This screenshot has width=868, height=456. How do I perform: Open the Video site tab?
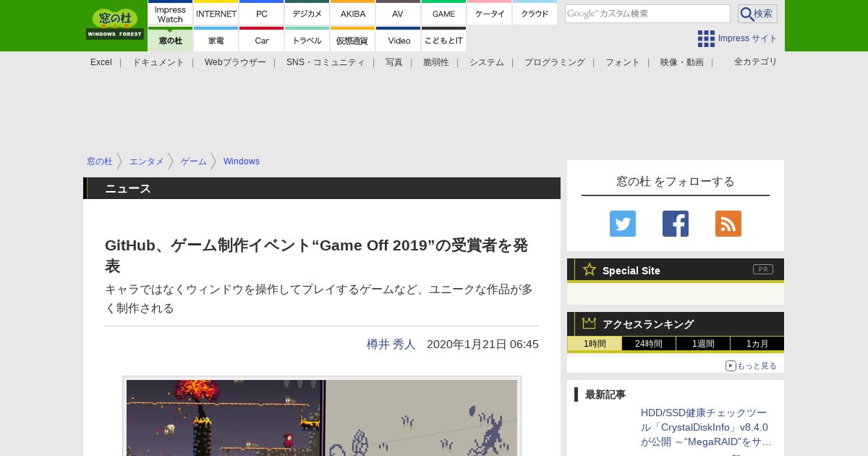pos(398,40)
